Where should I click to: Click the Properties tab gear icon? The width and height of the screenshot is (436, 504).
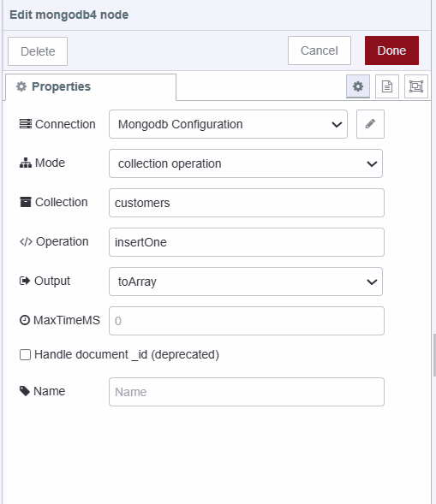[x=21, y=86]
